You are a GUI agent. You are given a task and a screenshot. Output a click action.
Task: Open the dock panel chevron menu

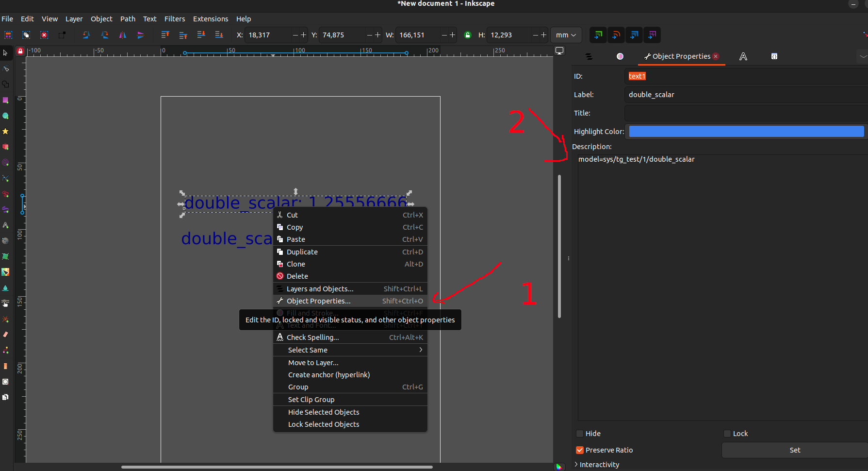pyautogui.click(x=863, y=56)
